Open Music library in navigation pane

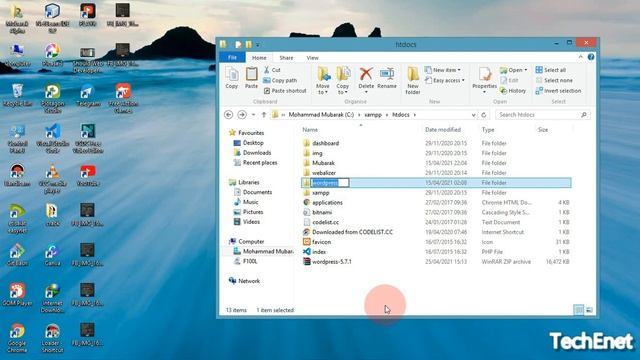click(246, 202)
